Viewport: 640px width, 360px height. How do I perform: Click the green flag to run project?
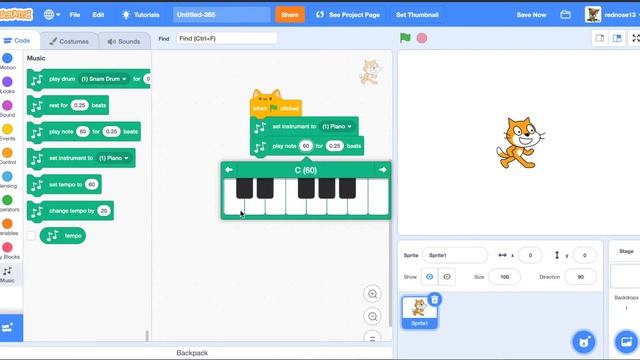tap(405, 38)
